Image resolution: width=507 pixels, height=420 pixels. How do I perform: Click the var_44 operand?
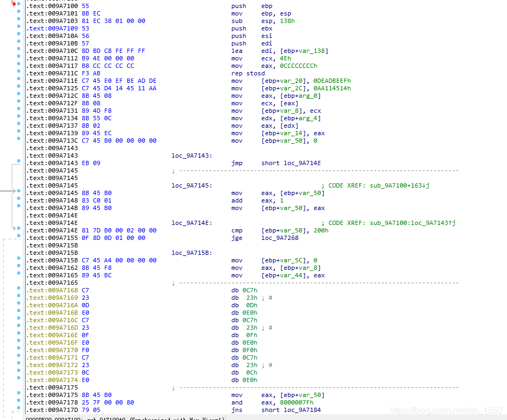pos(292,276)
